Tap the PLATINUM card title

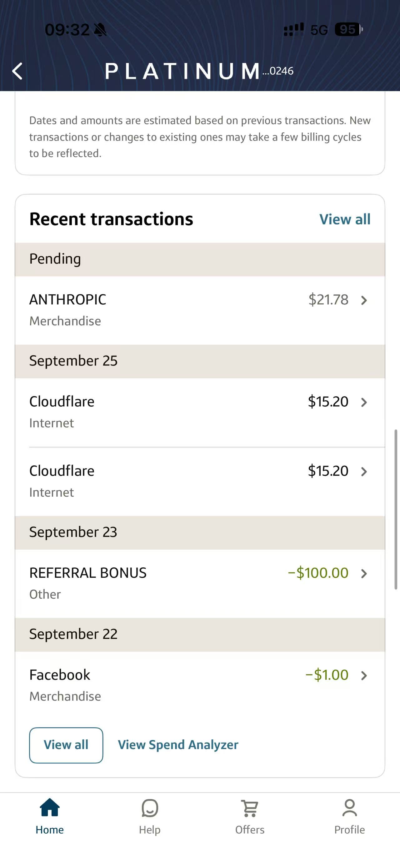click(x=182, y=71)
